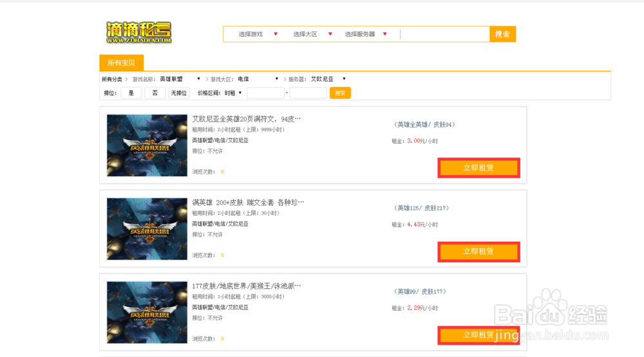Click 立即租赁 for the 3.00元 listing
This screenshot has height=357, width=644.
coord(478,168)
